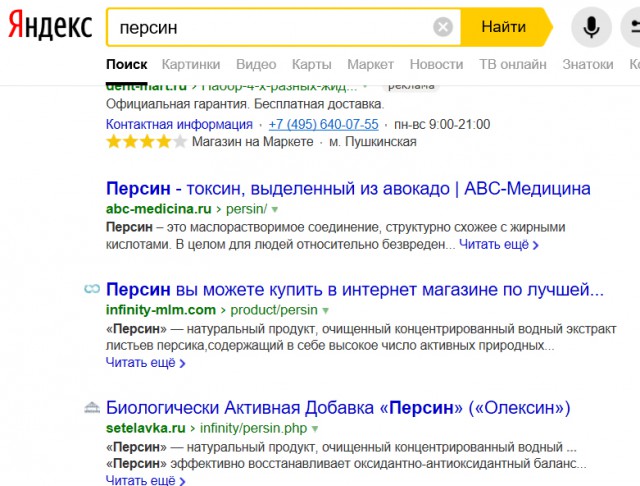Clear the search query with the X icon
The image size is (640, 486).
click(443, 27)
